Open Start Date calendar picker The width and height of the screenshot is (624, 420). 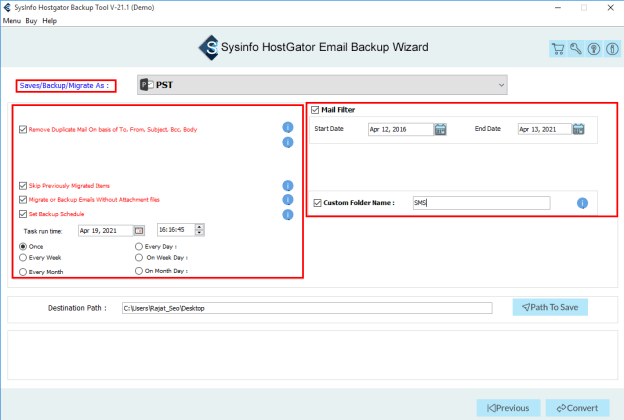440,129
